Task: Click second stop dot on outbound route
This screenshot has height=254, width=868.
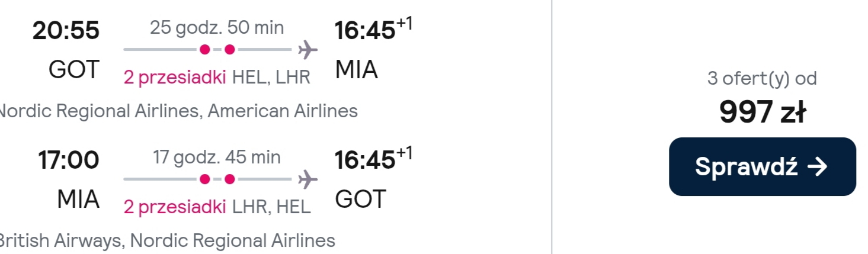Action: (x=229, y=50)
